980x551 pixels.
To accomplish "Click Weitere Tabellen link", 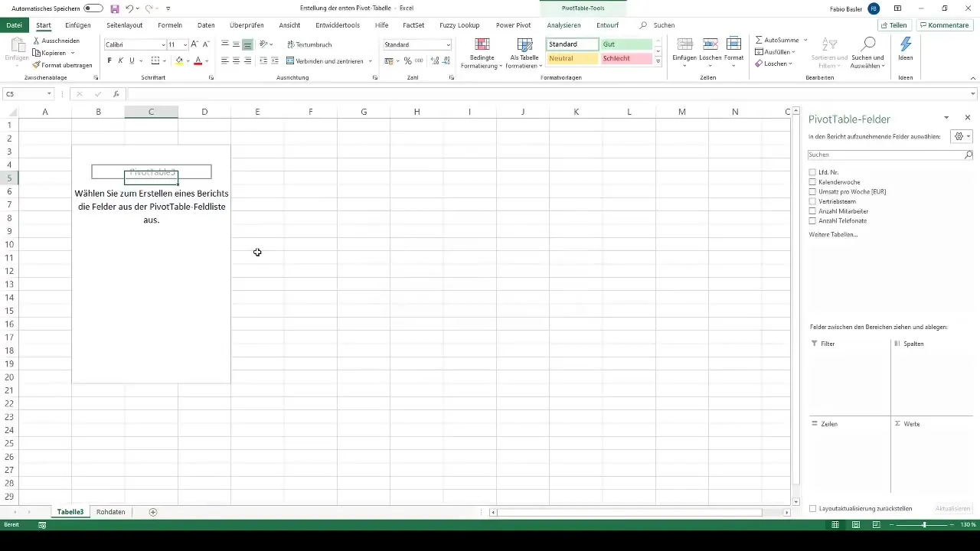I will click(x=833, y=234).
